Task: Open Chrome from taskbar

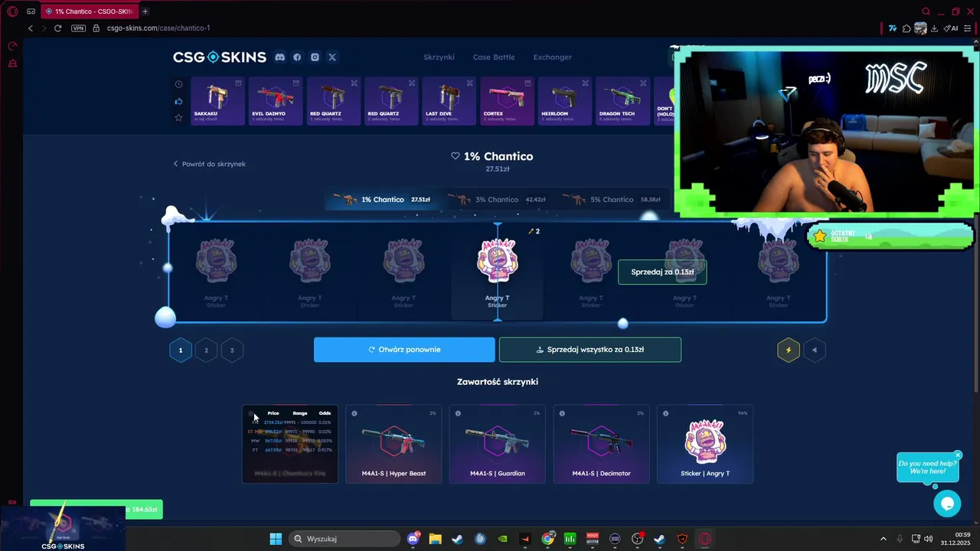Action: pyautogui.click(x=547, y=539)
